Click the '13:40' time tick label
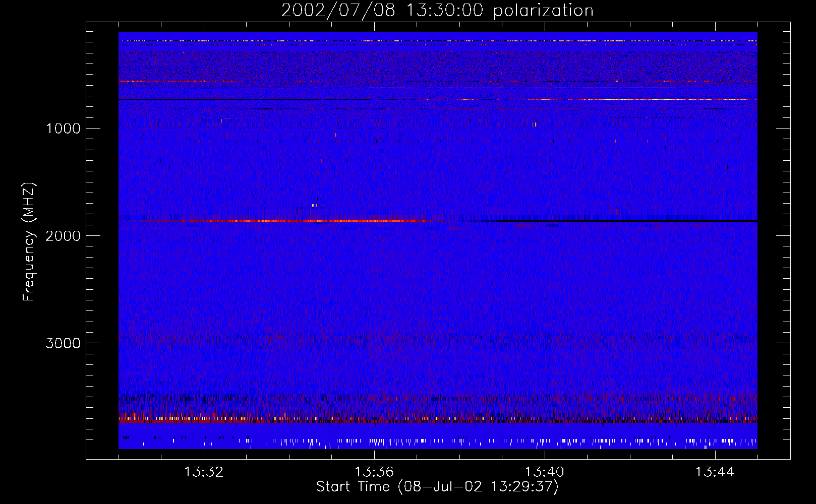The width and height of the screenshot is (816, 504). click(545, 472)
